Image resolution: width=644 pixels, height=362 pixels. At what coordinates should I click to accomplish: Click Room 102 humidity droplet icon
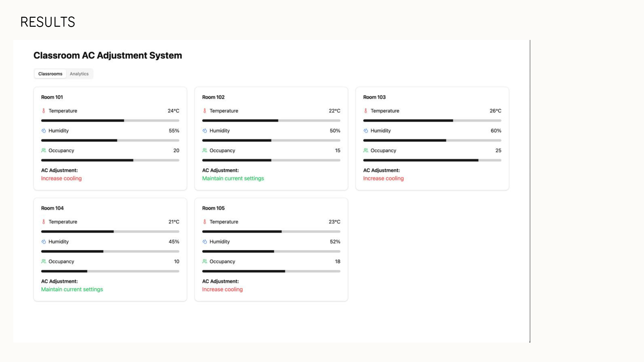(205, 131)
